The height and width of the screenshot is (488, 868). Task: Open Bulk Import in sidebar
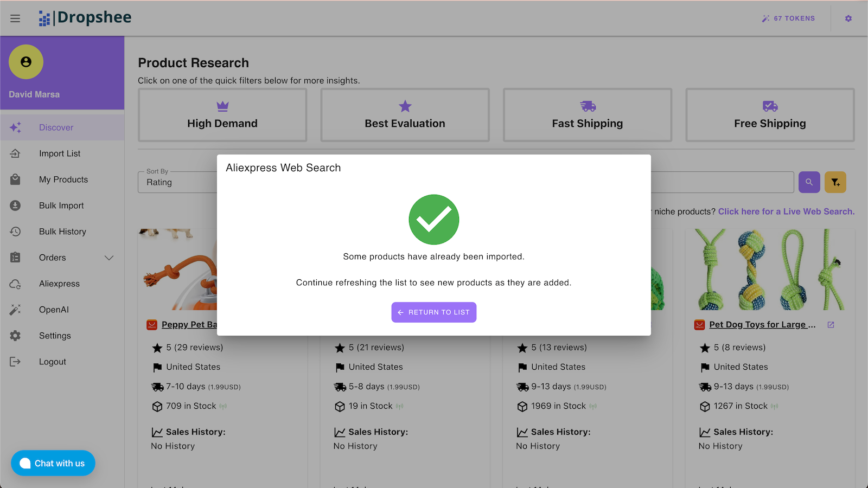62,206
